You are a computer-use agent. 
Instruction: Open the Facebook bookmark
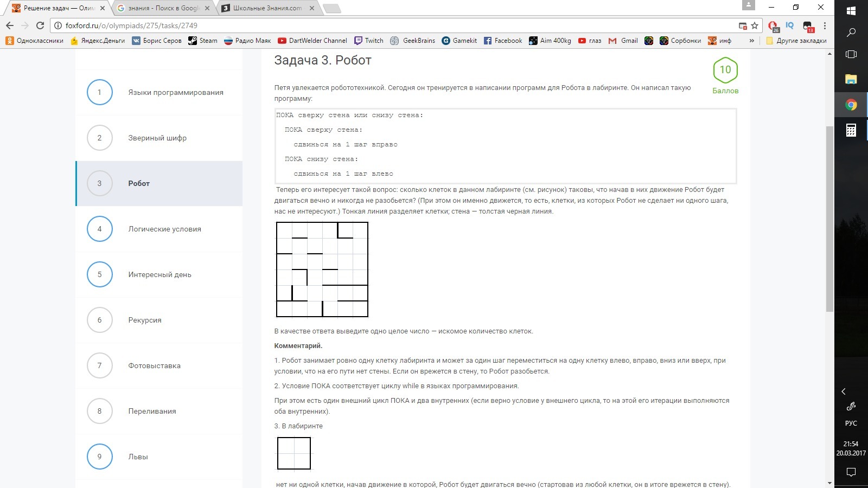point(503,41)
